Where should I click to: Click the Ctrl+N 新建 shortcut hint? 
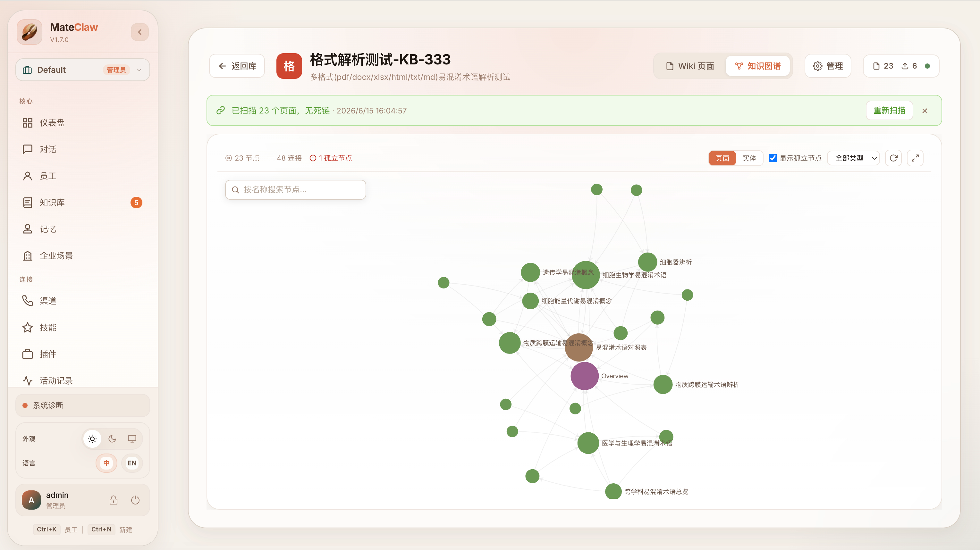coord(110,529)
